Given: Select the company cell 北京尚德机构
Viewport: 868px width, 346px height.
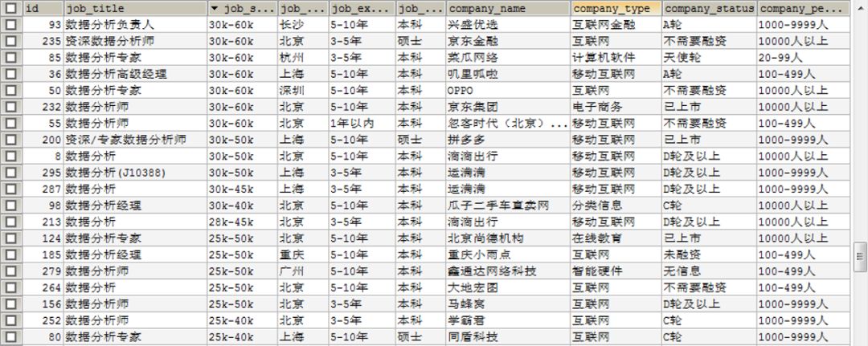Looking at the screenshot, I should click(x=508, y=238).
